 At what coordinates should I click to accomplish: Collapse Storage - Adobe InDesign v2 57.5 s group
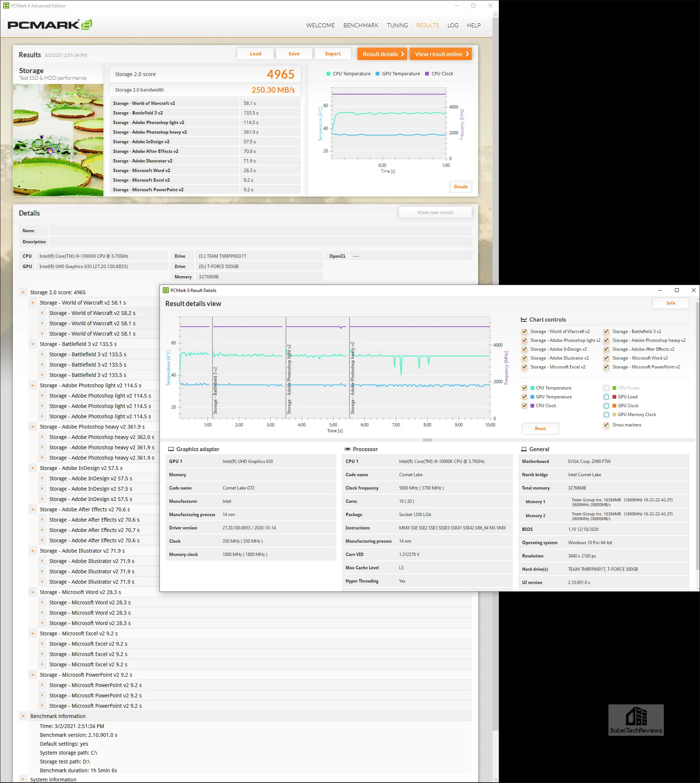33,468
